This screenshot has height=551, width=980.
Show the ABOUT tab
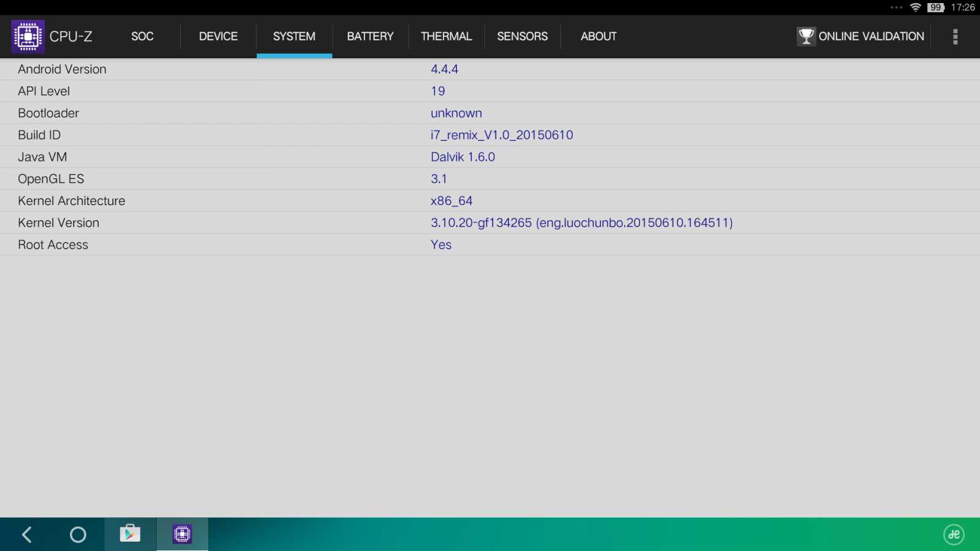pyautogui.click(x=598, y=36)
